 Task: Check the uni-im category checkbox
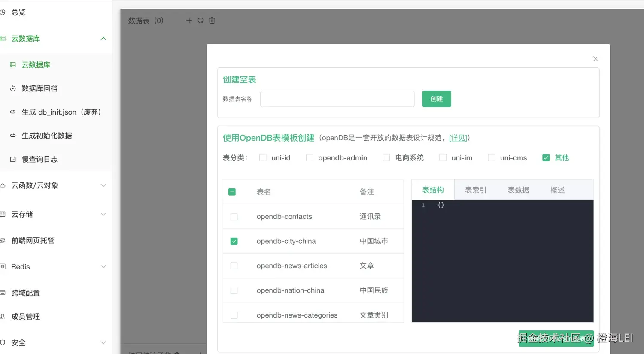[443, 158]
